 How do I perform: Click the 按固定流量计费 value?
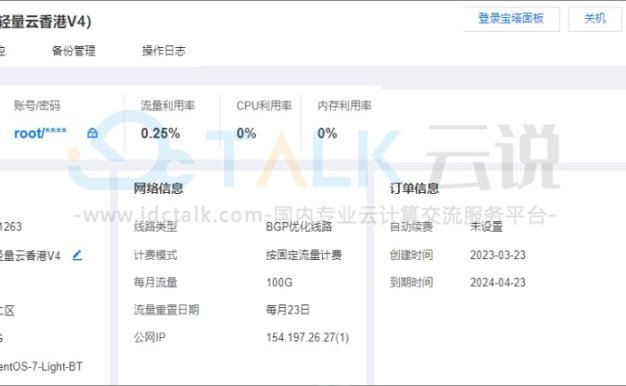[x=304, y=255]
